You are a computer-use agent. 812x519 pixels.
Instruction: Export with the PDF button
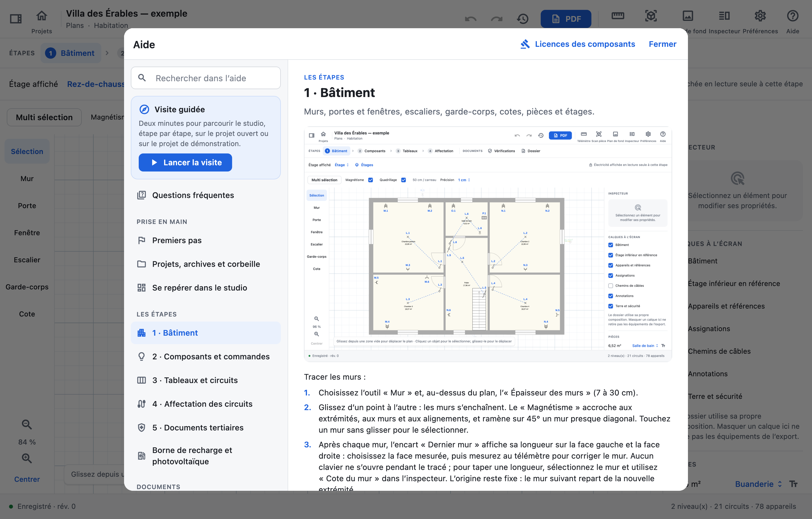[566, 19]
